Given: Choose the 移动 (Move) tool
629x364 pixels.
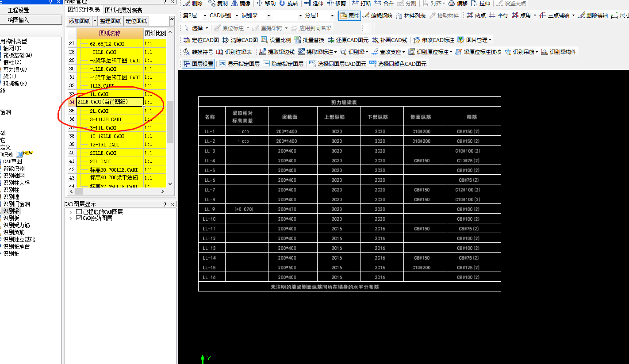Looking at the screenshot, I should click(266, 3).
